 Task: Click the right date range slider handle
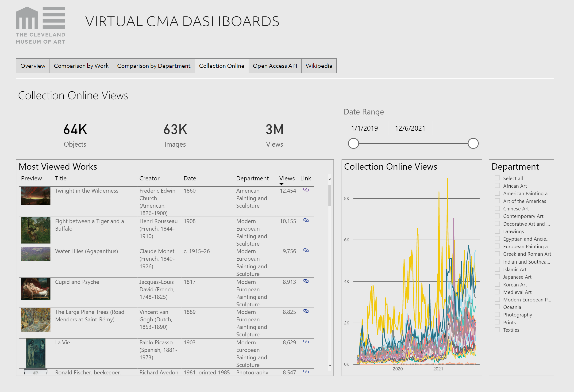tap(473, 143)
